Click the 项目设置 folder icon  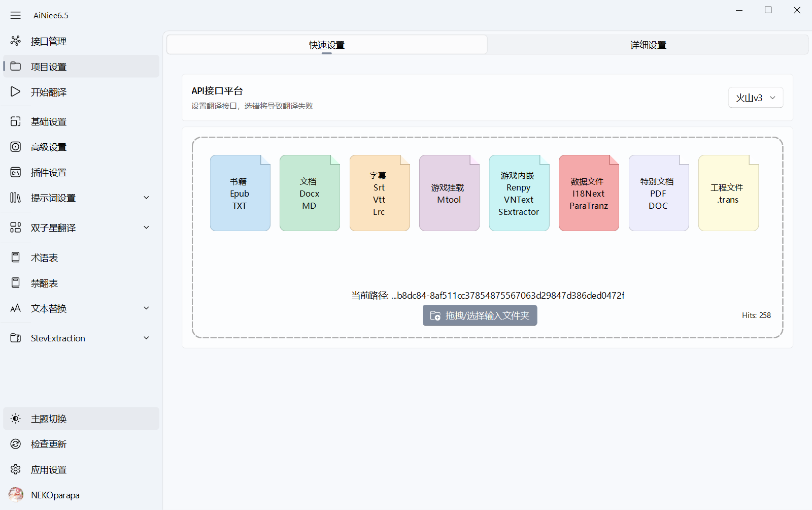(x=16, y=66)
